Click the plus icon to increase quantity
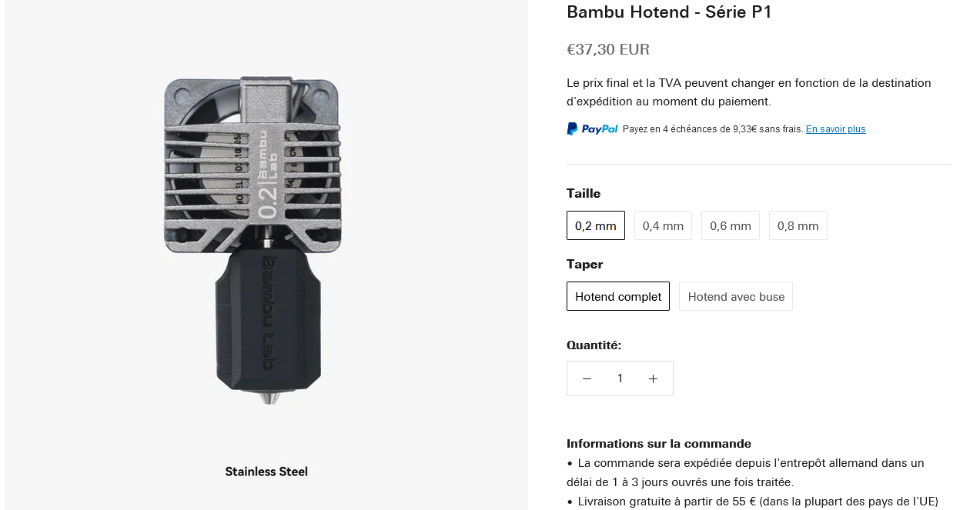The image size is (980, 510). [653, 378]
